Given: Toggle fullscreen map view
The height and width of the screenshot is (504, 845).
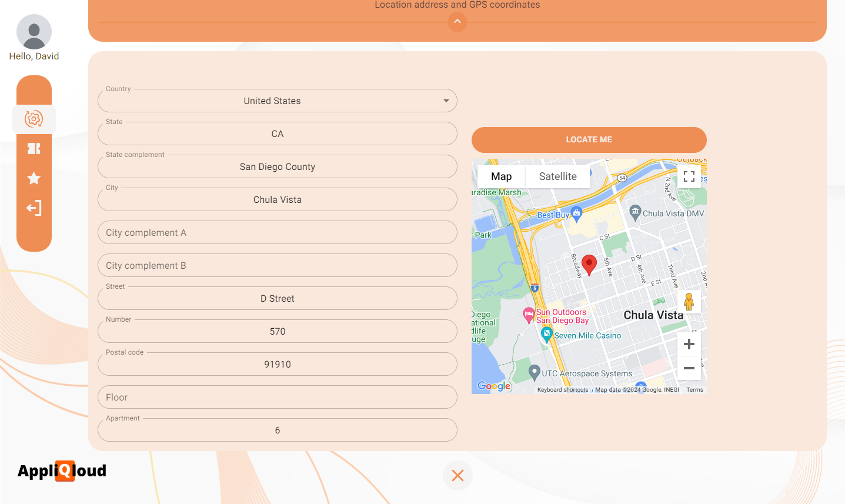Looking at the screenshot, I should pos(689,176).
